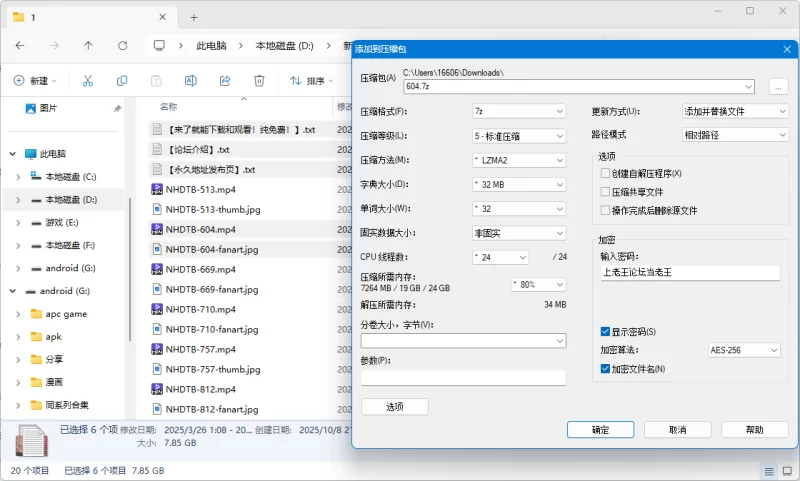The image size is (800, 481).
Task: Click the Rename icon in the toolbar
Action: 191,81
